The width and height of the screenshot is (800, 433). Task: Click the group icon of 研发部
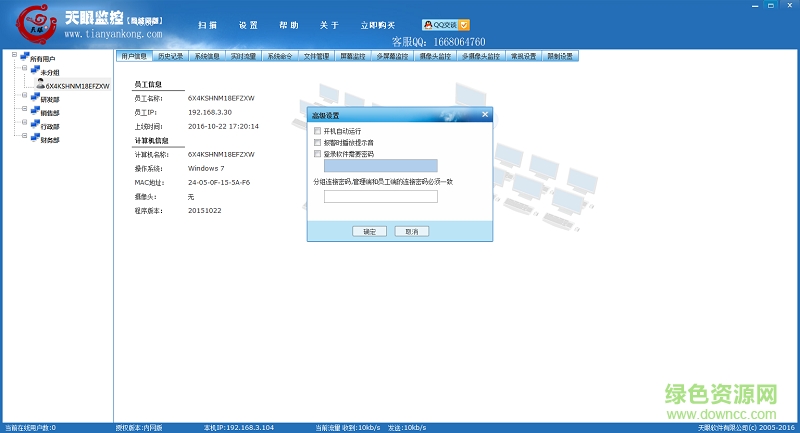pyautogui.click(x=35, y=97)
